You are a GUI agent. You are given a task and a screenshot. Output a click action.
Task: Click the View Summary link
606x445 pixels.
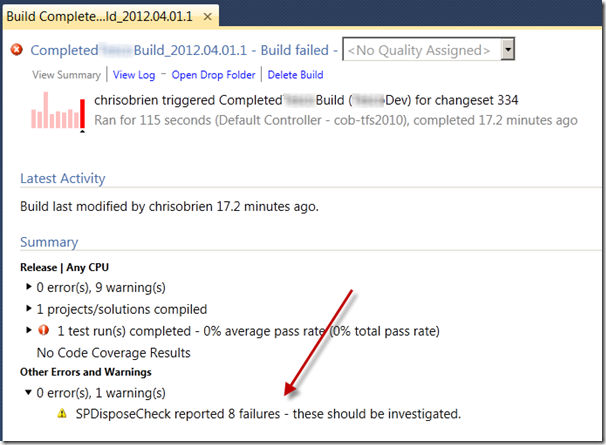click(66, 75)
